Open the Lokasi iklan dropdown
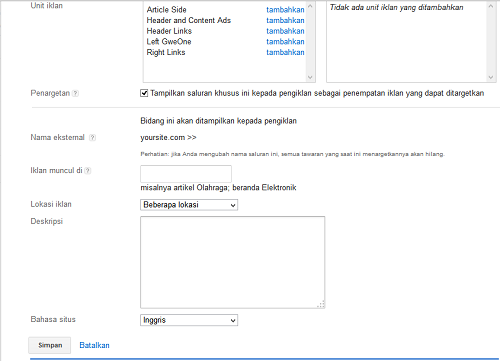The width and height of the screenshot is (500, 361). pos(189,205)
